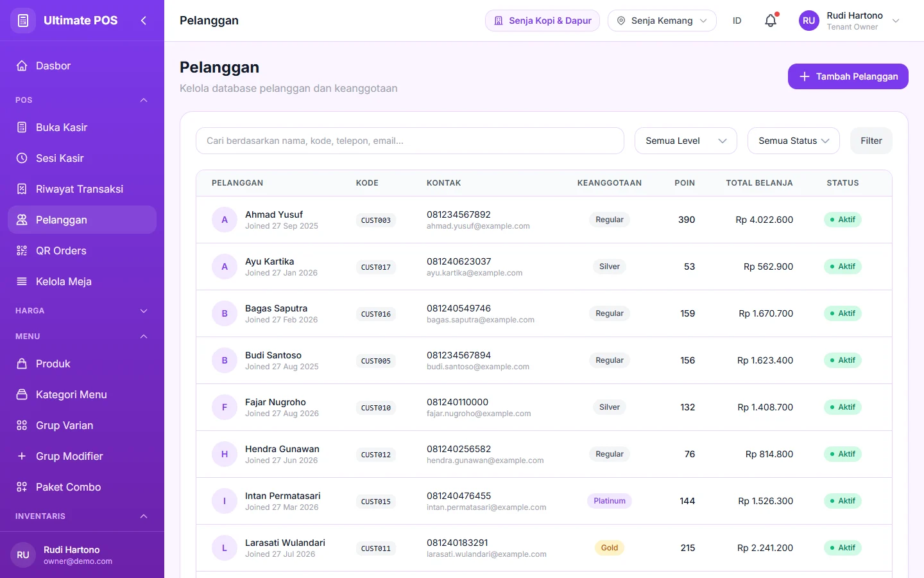Screen dimensions: 924x578
Task: Click the RU avatar in top bar
Action: pos(809,21)
